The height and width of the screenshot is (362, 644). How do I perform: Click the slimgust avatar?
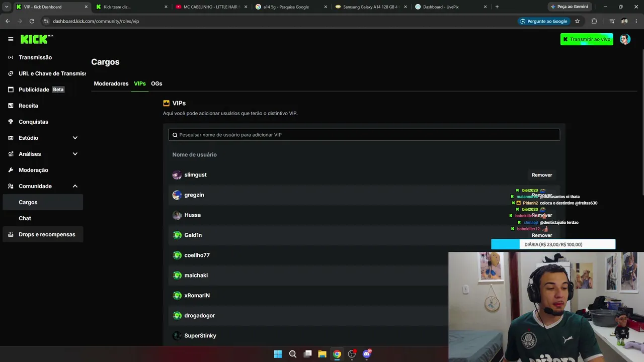click(177, 175)
